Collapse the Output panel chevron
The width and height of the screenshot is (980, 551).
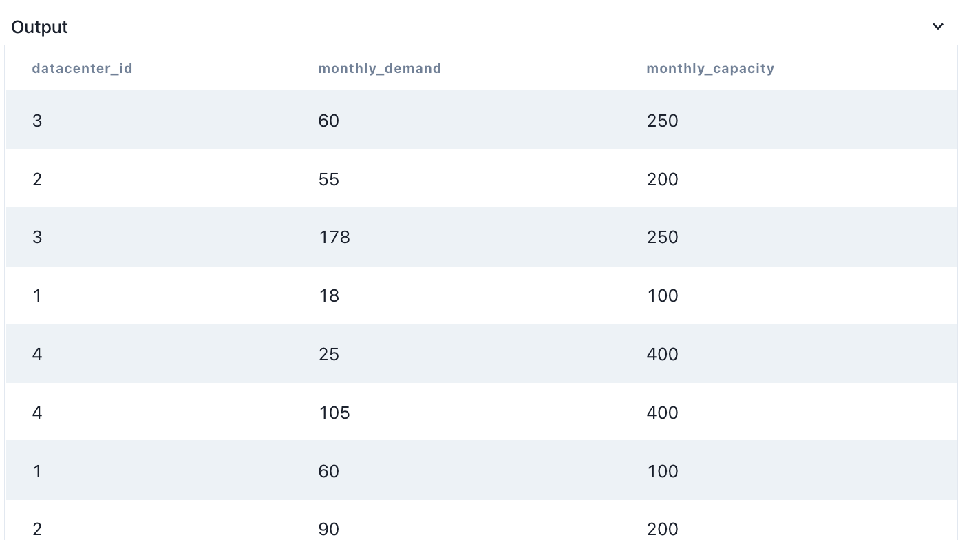pyautogui.click(x=937, y=27)
